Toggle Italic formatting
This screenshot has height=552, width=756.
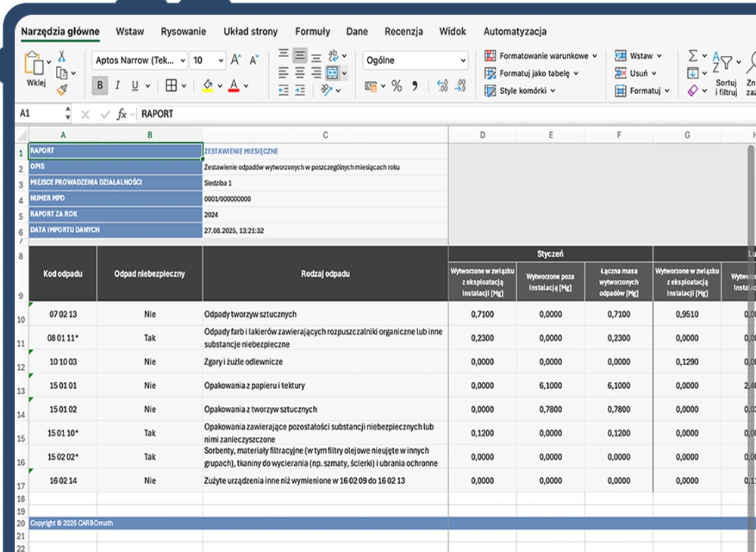117,85
